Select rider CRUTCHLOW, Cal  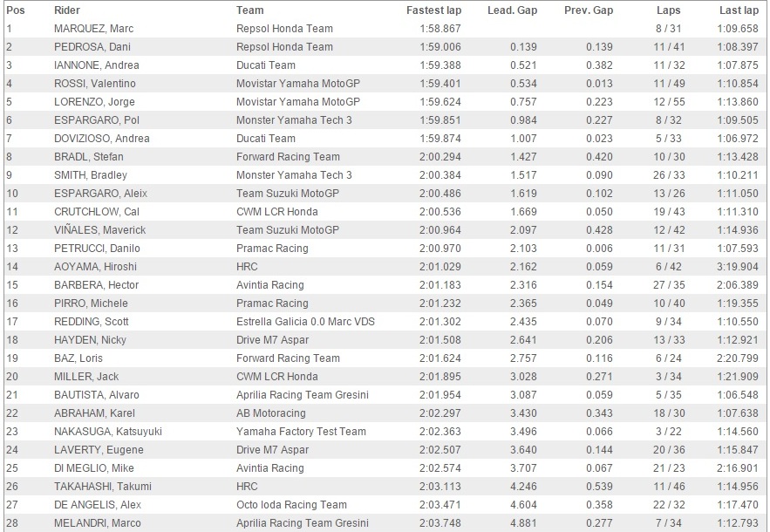click(x=97, y=212)
